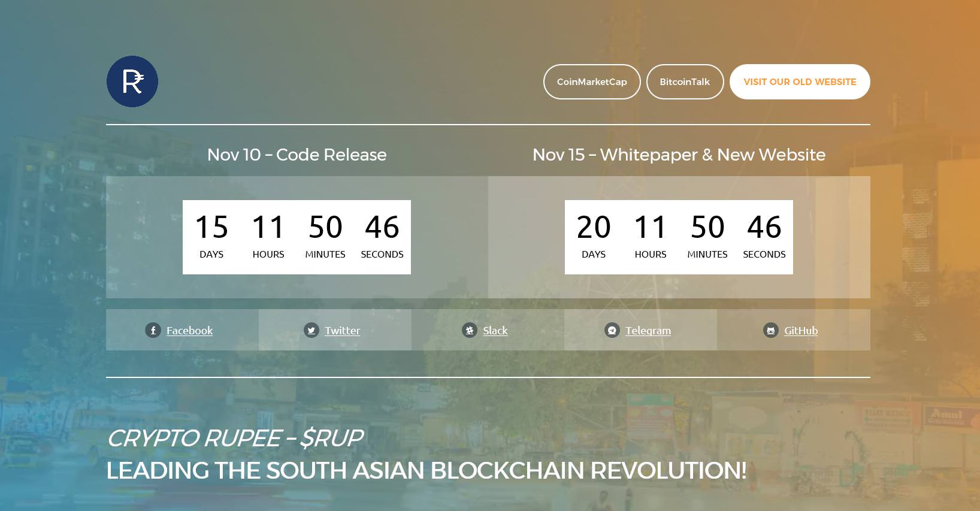
Task: Open the Slack text link
Action: (x=495, y=331)
